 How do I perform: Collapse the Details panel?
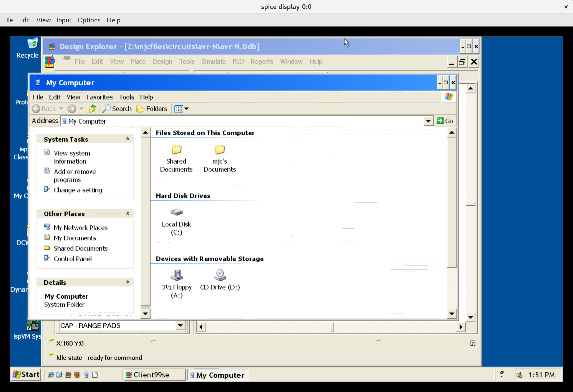128,282
